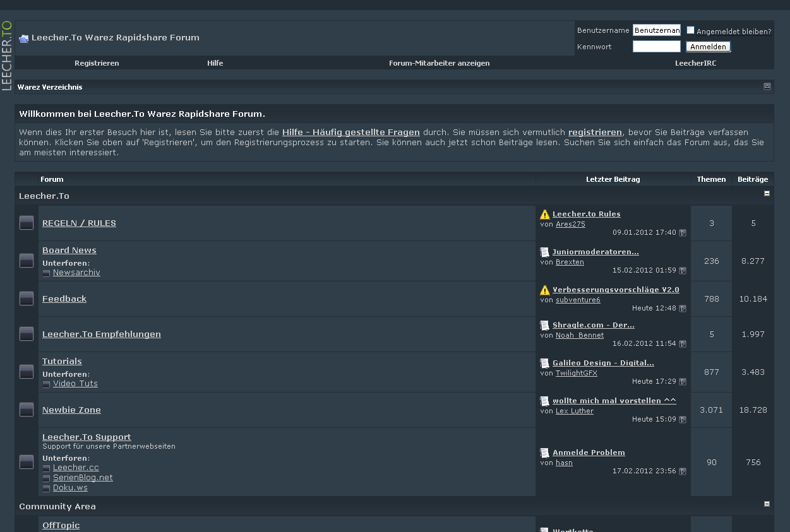Click the small icon beside Leecher.cc subforum
The height and width of the screenshot is (532, 790).
click(x=46, y=468)
